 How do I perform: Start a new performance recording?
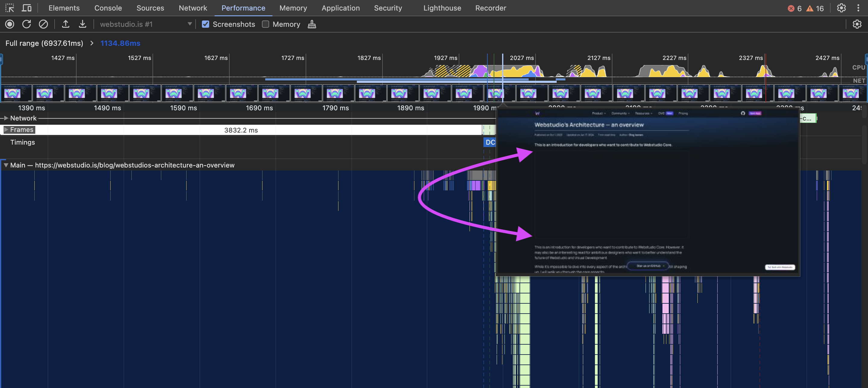tap(9, 24)
